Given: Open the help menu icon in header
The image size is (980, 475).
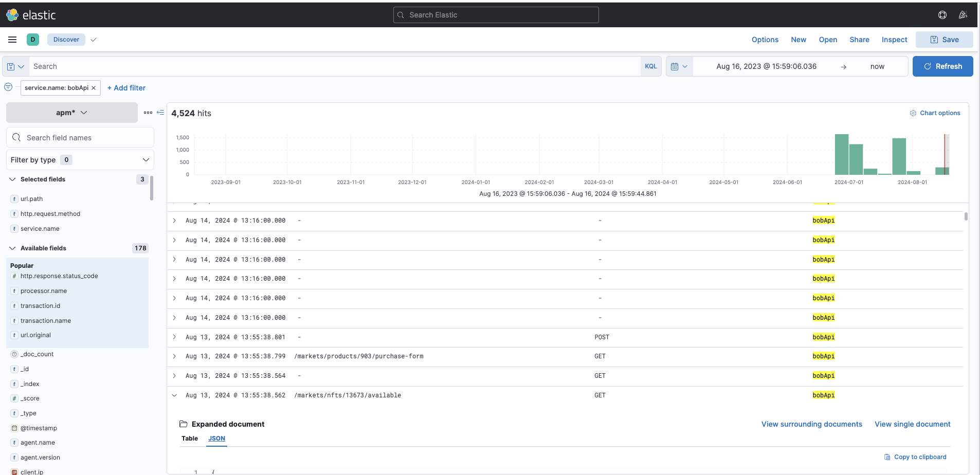Looking at the screenshot, I should click(942, 15).
